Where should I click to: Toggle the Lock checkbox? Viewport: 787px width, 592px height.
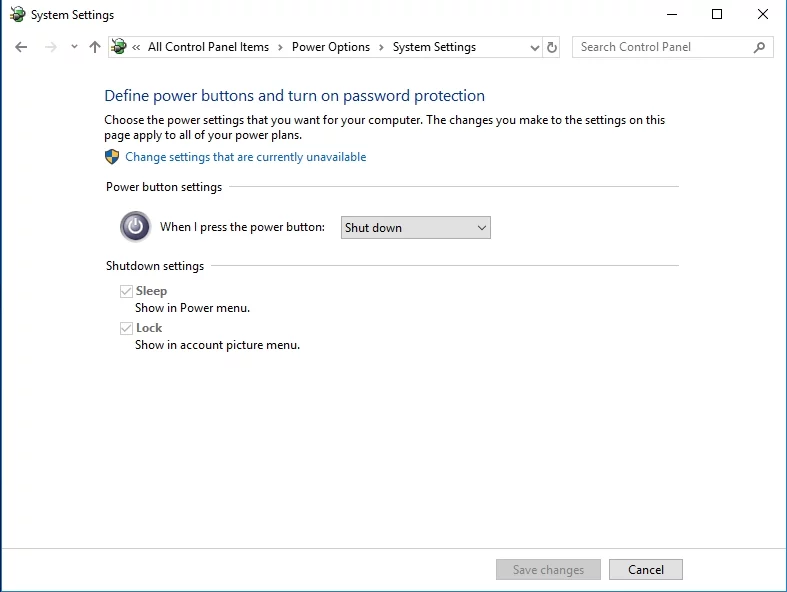pyautogui.click(x=126, y=328)
